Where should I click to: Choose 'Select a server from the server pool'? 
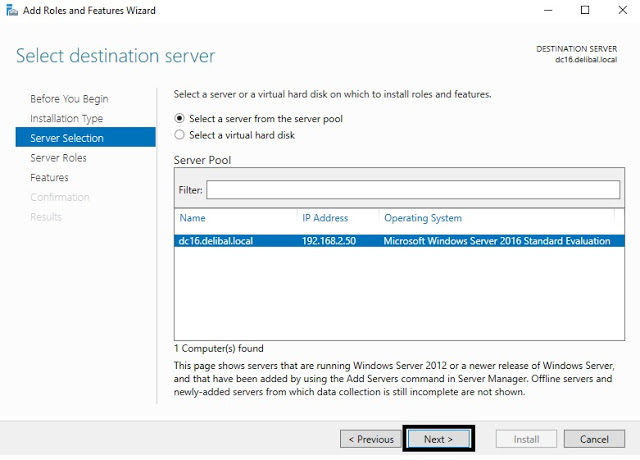point(180,118)
